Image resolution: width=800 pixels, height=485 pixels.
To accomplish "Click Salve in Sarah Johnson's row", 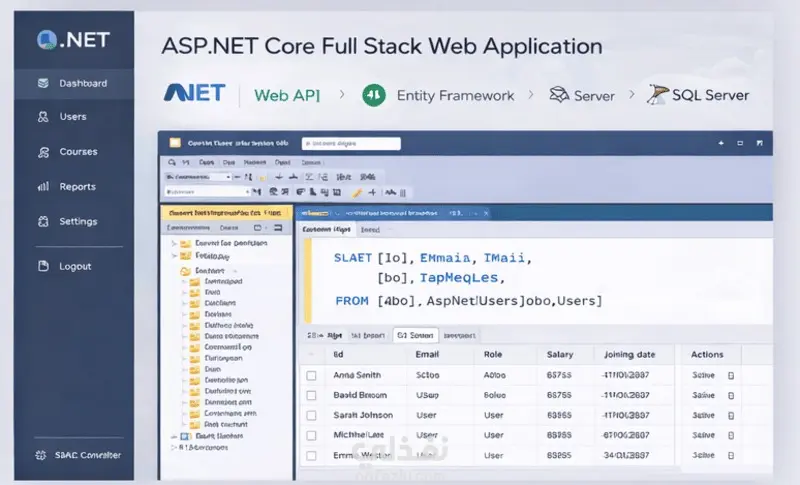I will pos(704,415).
